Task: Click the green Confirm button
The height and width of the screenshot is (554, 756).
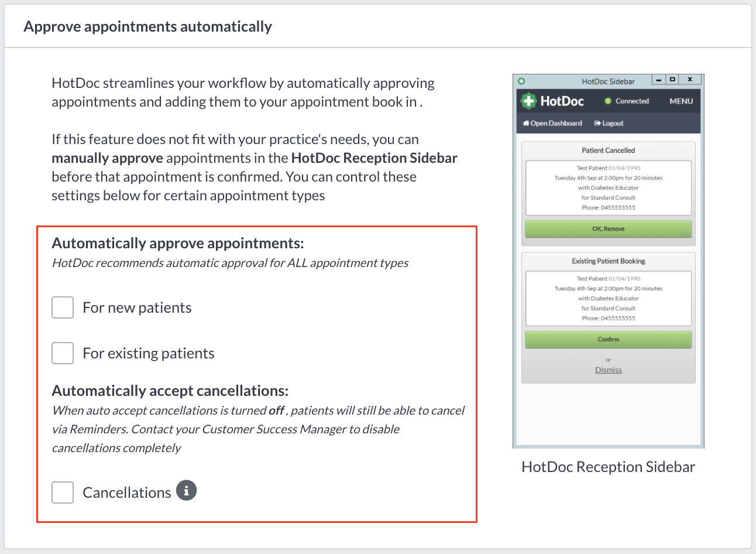Action: click(x=609, y=340)
